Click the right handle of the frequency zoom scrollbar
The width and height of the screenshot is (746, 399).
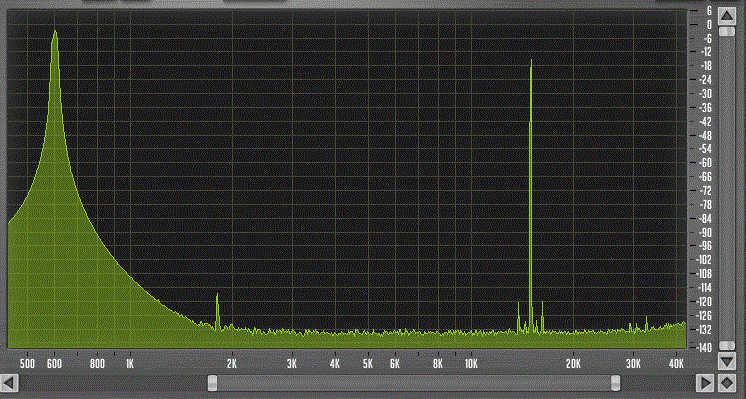tap(616, 383)
